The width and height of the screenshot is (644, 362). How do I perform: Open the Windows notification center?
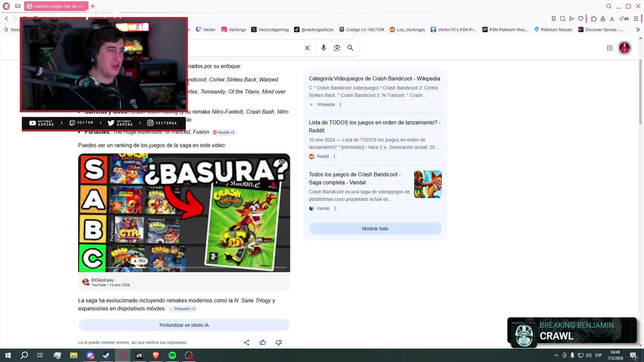[633, 355]
